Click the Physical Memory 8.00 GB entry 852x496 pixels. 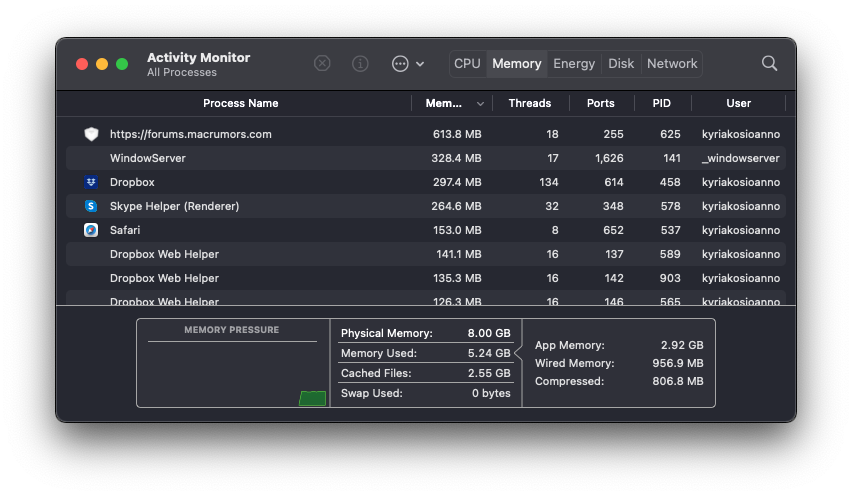click(425, 333)
